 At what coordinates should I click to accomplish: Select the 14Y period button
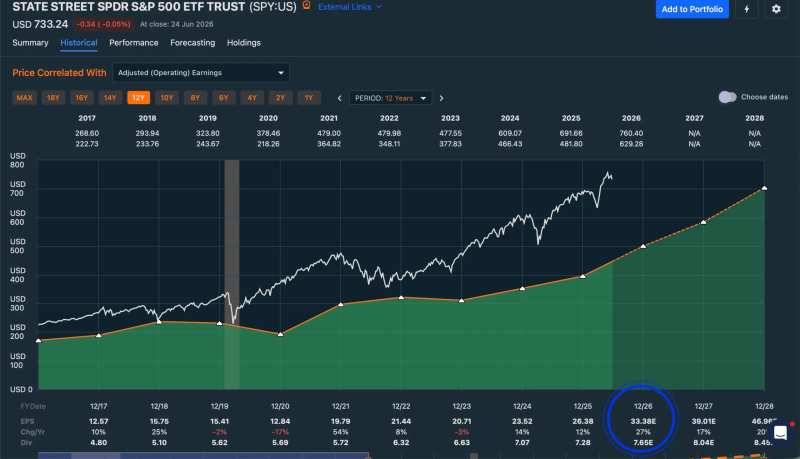(110, 98)
